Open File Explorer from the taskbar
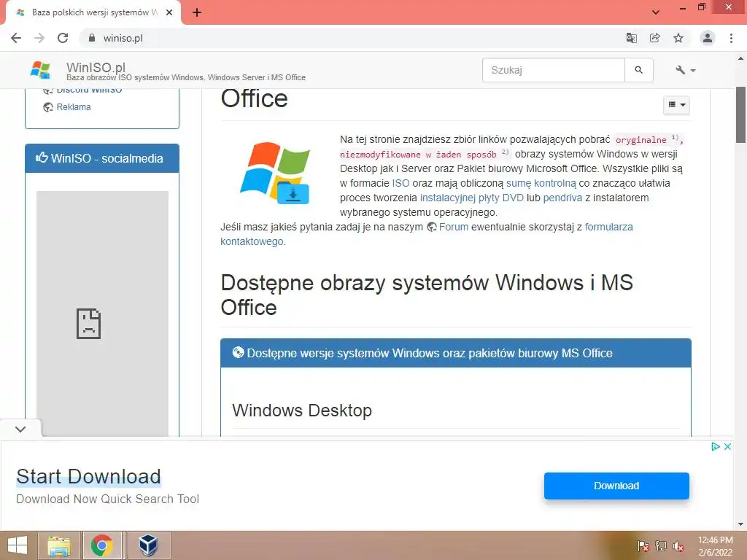 59,545
